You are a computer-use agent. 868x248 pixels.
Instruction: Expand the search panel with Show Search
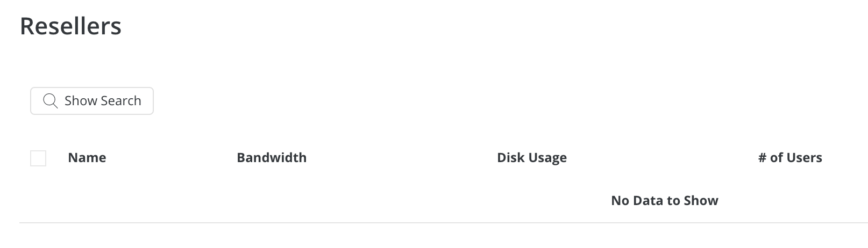[x=92, y=101]
